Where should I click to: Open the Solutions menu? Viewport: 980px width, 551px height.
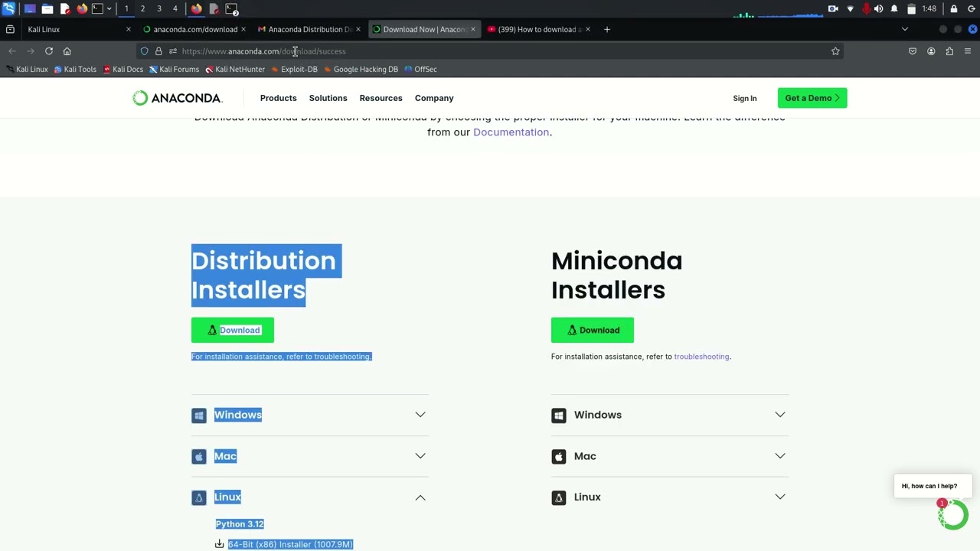(328, 98)
